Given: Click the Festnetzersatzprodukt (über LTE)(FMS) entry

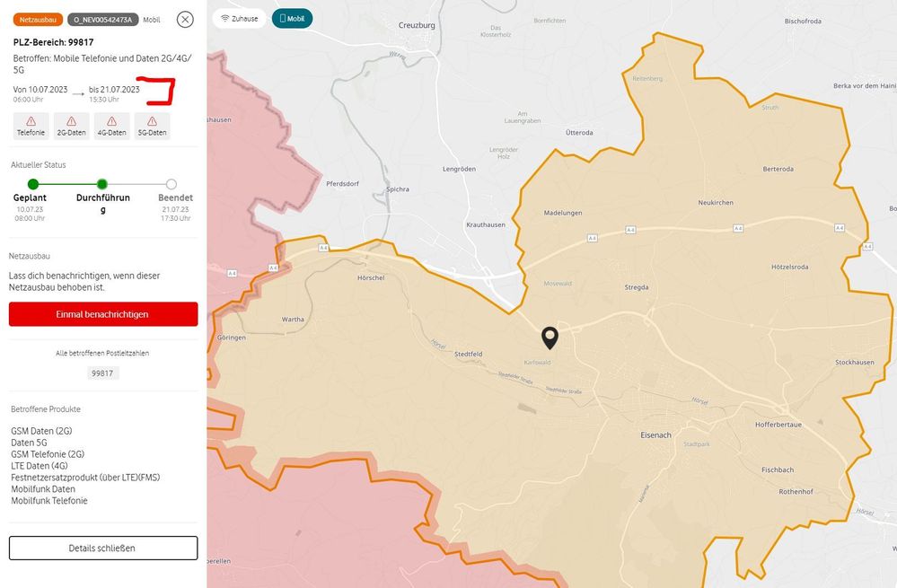Looking at the screenshot, I should tap(85, 477).
